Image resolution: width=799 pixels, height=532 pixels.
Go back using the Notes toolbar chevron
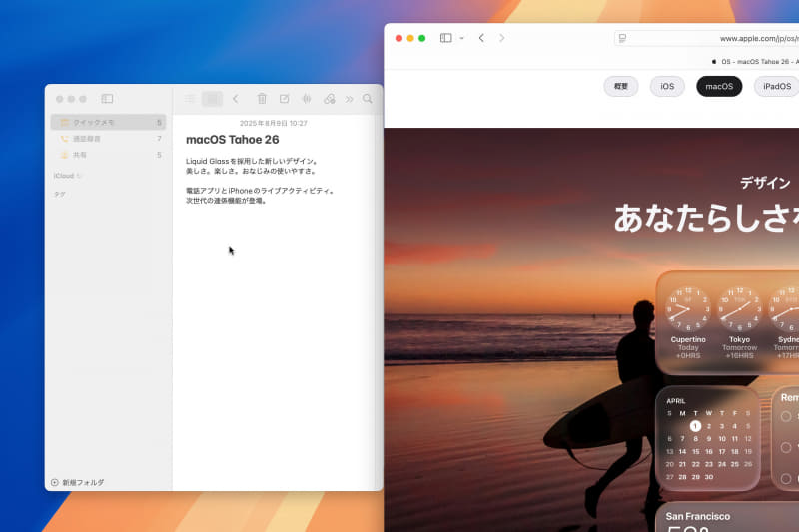(x=236, y=98)
